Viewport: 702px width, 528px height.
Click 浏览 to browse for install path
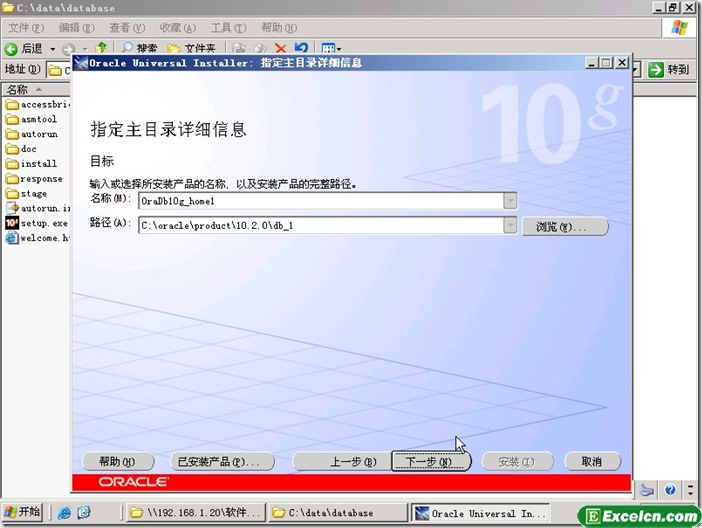click(x=564, y=227)
